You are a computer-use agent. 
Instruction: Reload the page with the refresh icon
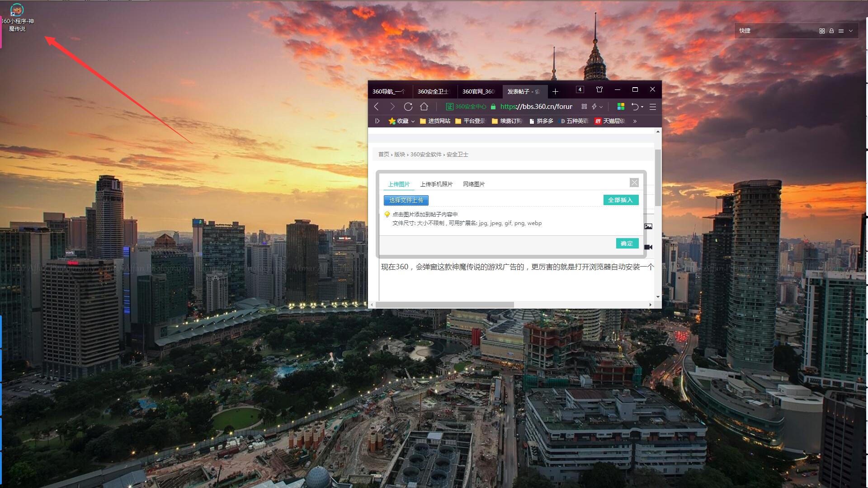[x=408, y=107]
